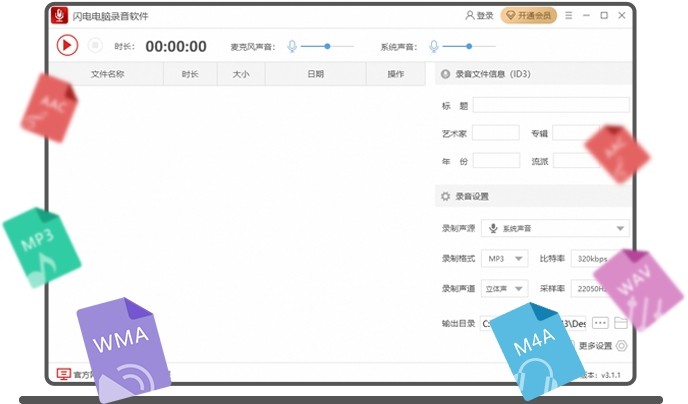Screen dimensions: 688x404
Task: Open the 录制声源 source dropdown
Action: click(x=555, y=228)
